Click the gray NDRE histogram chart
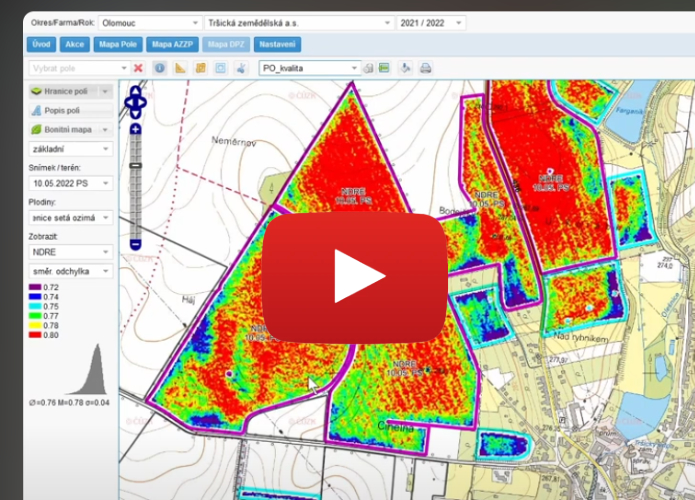The height and width of the screenshot is (500, 695). pos(88,369)
